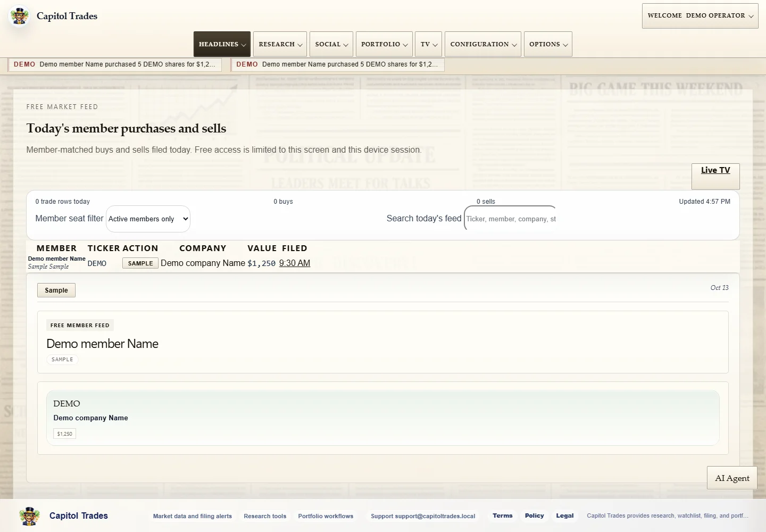Click the VALUE column header
Image resolution: width=766 pixels, height=532 pixels.
click(x=262, y=248)
